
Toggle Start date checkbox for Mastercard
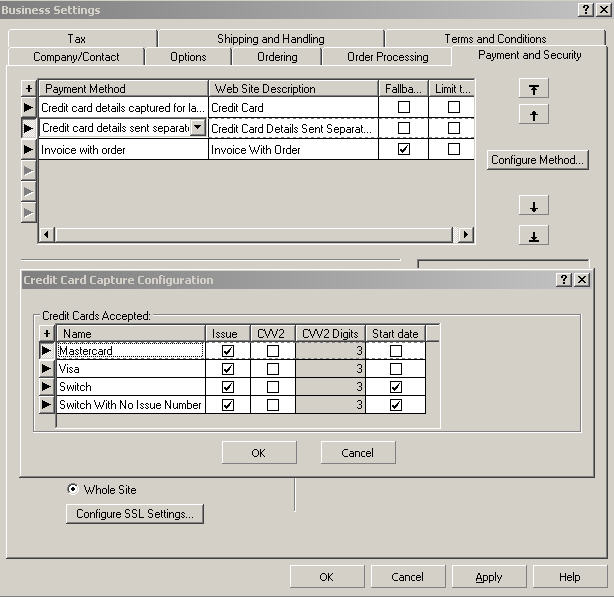397,351
